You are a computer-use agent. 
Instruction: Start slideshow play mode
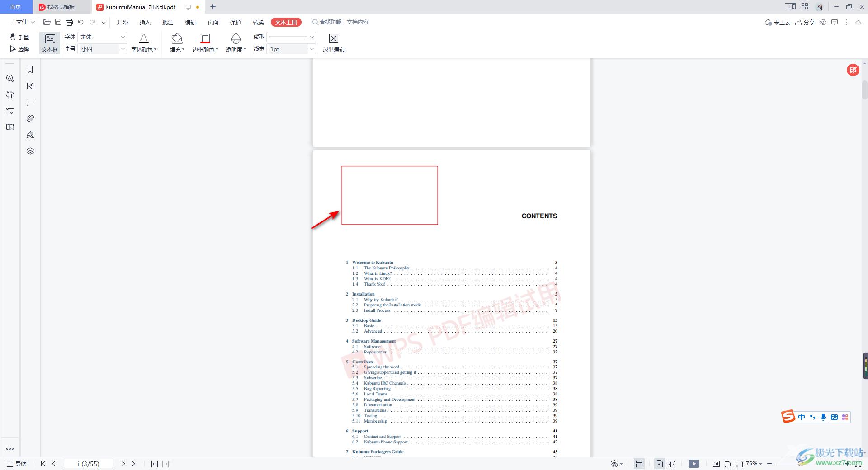[694, 464]
